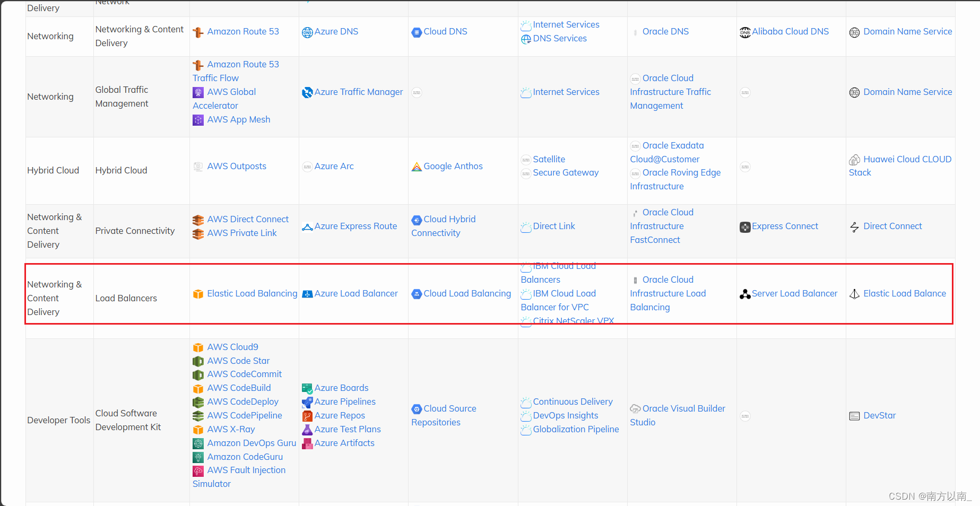Open the Server Load Balancer link
The width and height of the screenshot is (980, 506).
pos(794,294)
